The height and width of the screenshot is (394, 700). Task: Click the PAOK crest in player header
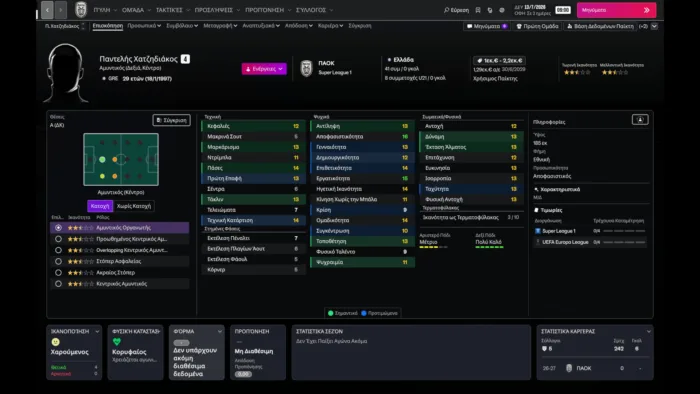[x=306, y=68]
